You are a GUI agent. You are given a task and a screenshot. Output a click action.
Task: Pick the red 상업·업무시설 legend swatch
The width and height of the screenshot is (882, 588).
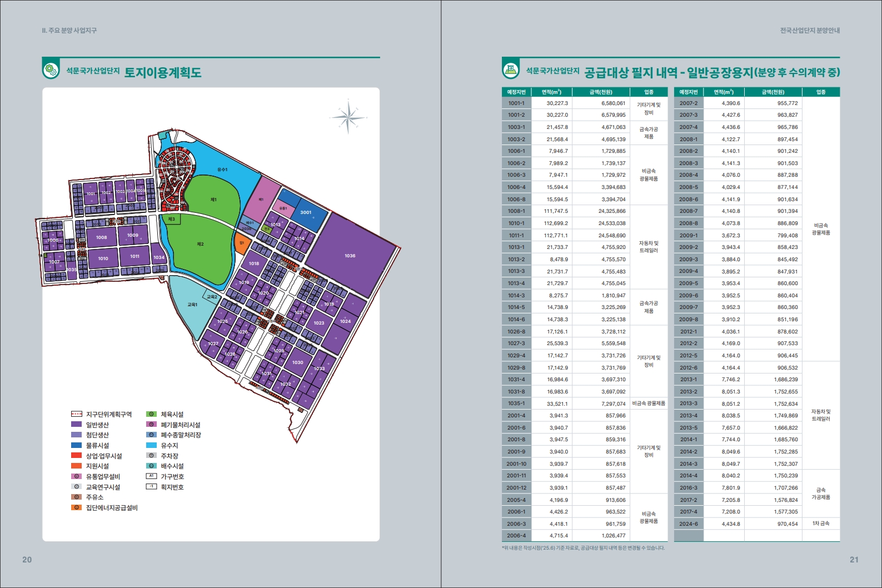point(77,456)
